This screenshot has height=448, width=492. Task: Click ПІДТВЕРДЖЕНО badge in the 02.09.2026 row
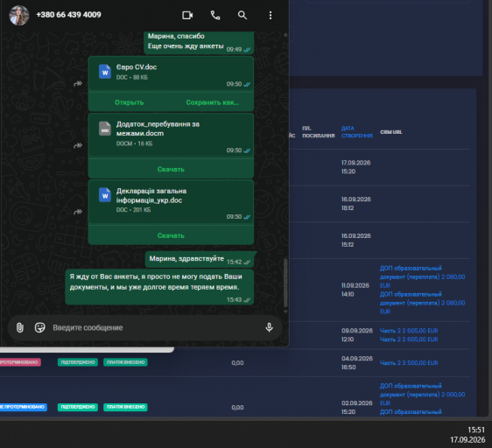point(78,407)
